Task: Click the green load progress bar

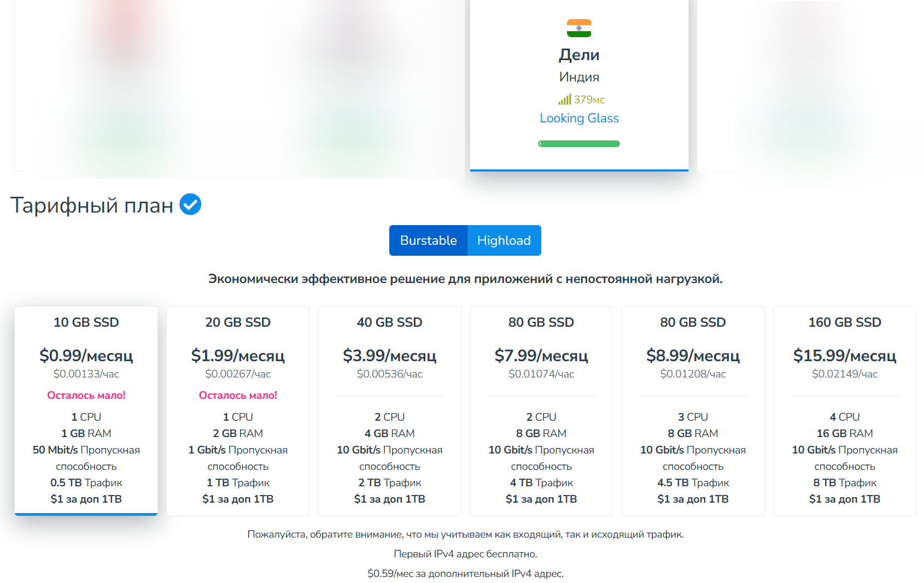Action: [579, 144]
